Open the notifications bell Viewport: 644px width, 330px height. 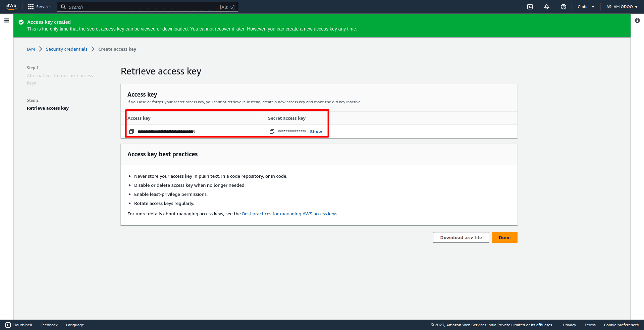[x=547, y=7]
